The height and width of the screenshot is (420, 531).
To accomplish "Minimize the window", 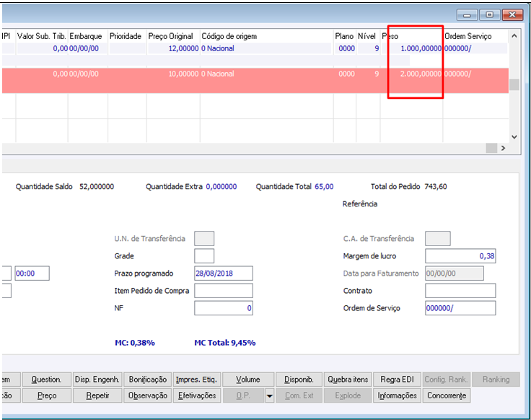I will (467, 14).
